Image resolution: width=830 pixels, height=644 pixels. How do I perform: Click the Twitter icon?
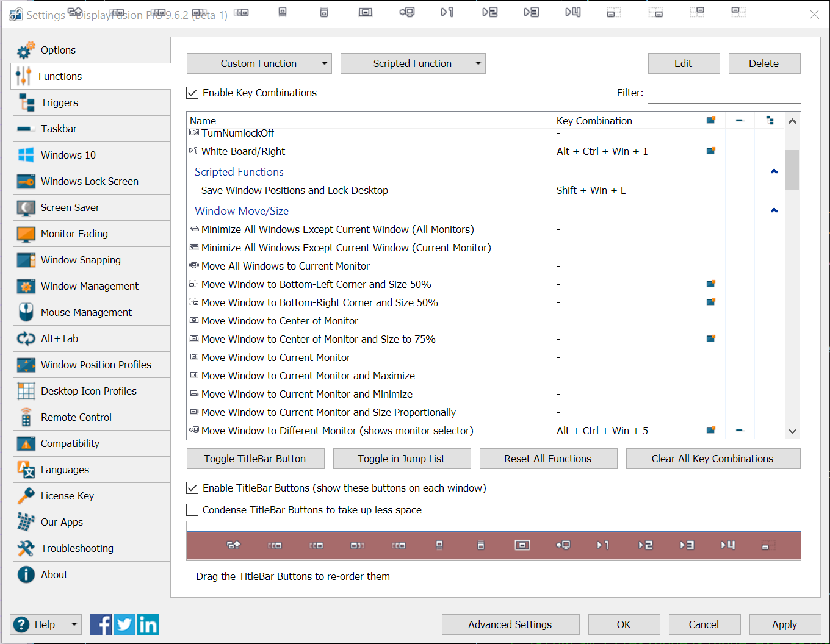pos(125,624)
